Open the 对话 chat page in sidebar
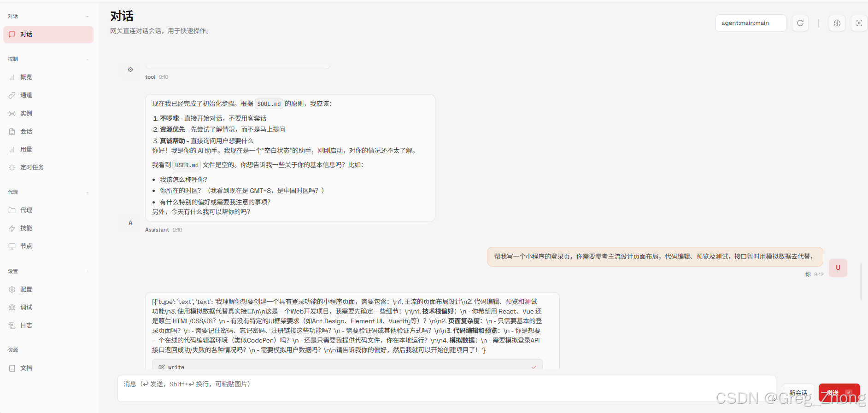The image size is (868, 413). click(48, 35)
